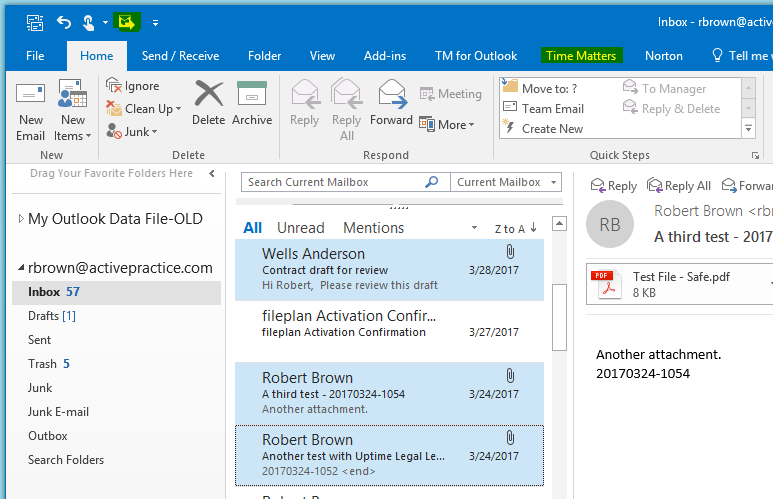The width and height of the screenshot is (773, 499).
Task: Open Wells Anderson Contract draft email
Action: pos(389,270)
